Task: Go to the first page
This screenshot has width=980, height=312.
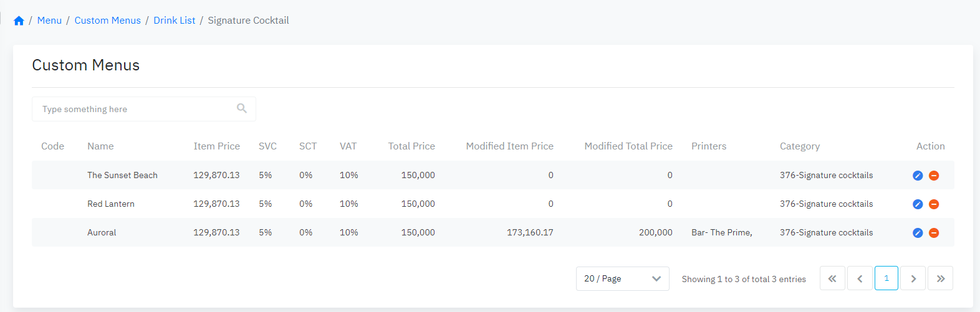Action: click(832, 278)
